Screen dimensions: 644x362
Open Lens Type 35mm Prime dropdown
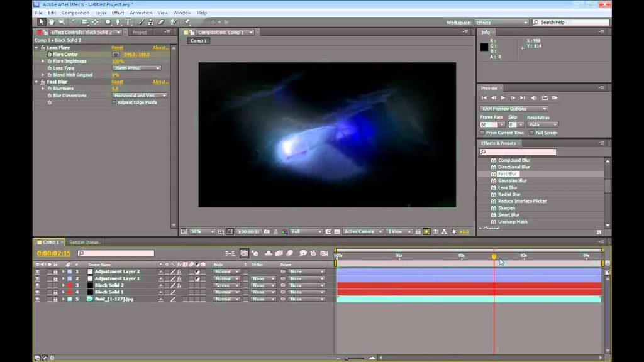(x=136, y=68)
